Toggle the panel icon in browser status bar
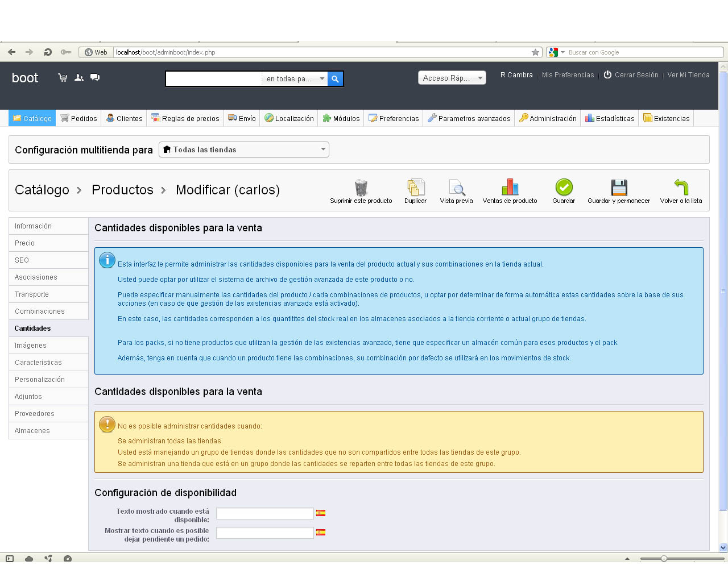This screenshot has width=728, height=582. 10,558
